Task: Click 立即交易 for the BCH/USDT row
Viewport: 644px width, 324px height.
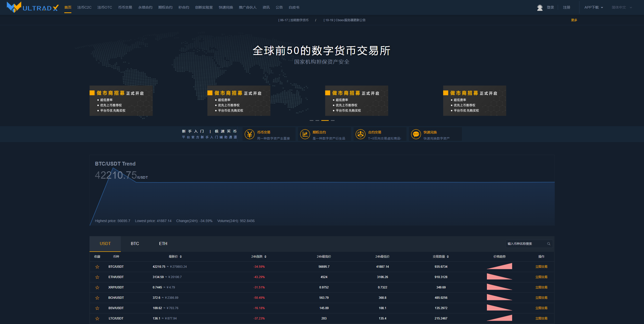Action: [541, 298]
